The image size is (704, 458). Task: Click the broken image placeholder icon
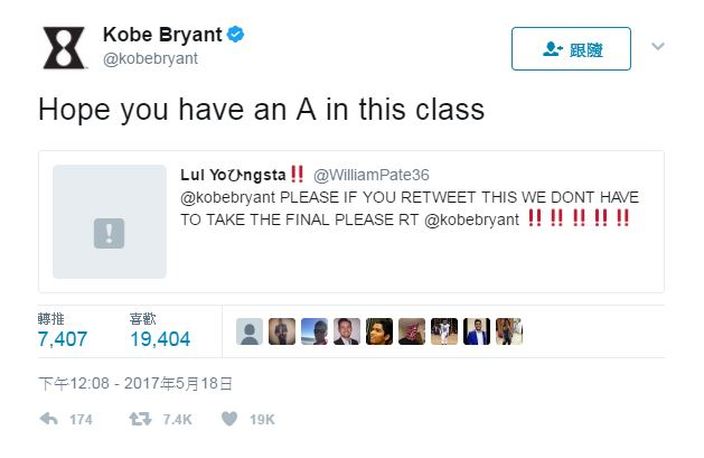(x=109, y=233)
